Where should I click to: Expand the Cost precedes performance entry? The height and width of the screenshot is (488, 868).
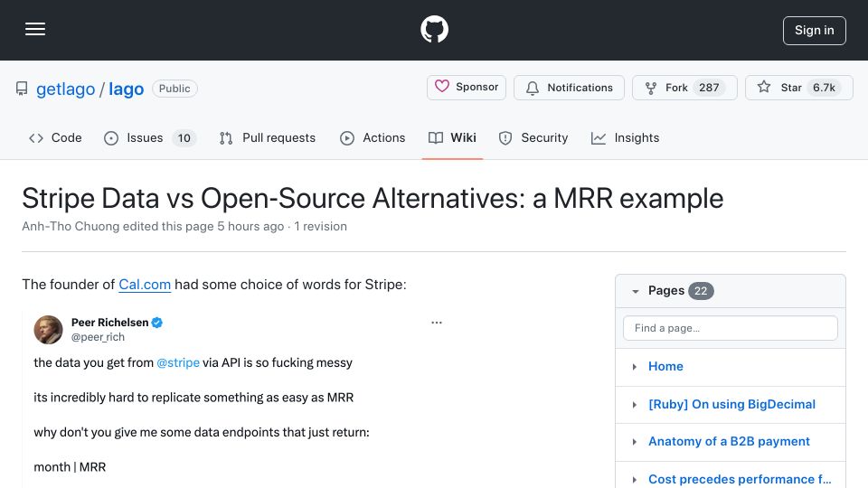pos(635,480)
